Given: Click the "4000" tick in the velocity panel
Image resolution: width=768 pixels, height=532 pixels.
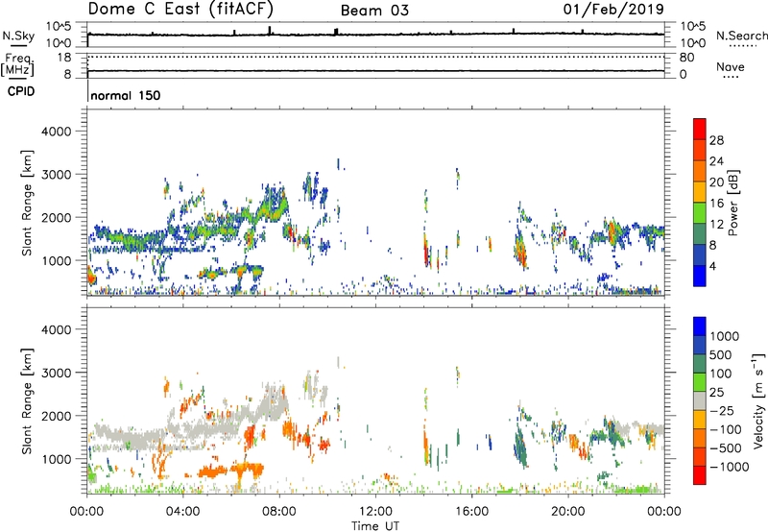Looking at the screenshot, I should (57, 329).
